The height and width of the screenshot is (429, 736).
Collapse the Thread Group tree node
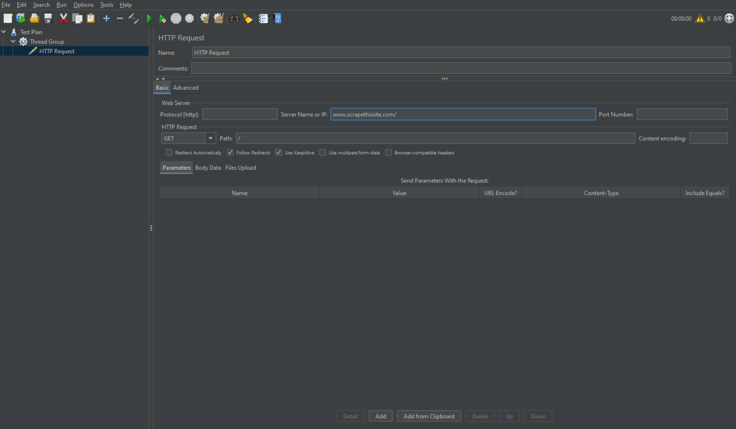(13, 42)
